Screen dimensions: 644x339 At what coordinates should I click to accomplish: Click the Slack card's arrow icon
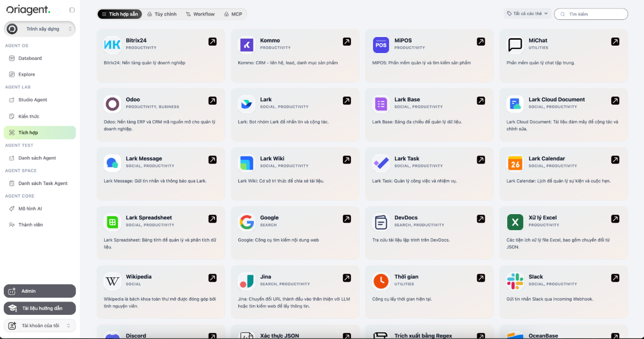[615, 278]
